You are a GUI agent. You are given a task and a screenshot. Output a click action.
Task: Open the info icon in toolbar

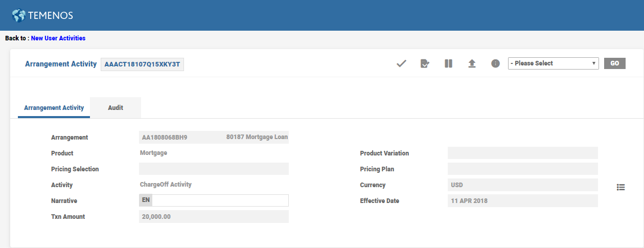(x=495, y=63)
